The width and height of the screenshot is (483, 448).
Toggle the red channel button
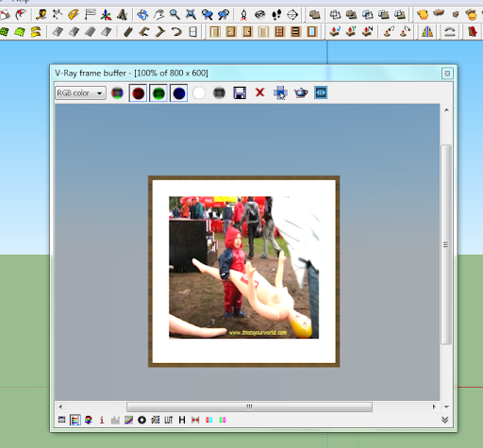[138, 93]
